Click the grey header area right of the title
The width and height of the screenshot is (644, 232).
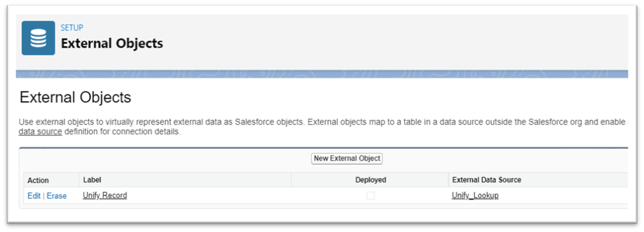point(395,41)
